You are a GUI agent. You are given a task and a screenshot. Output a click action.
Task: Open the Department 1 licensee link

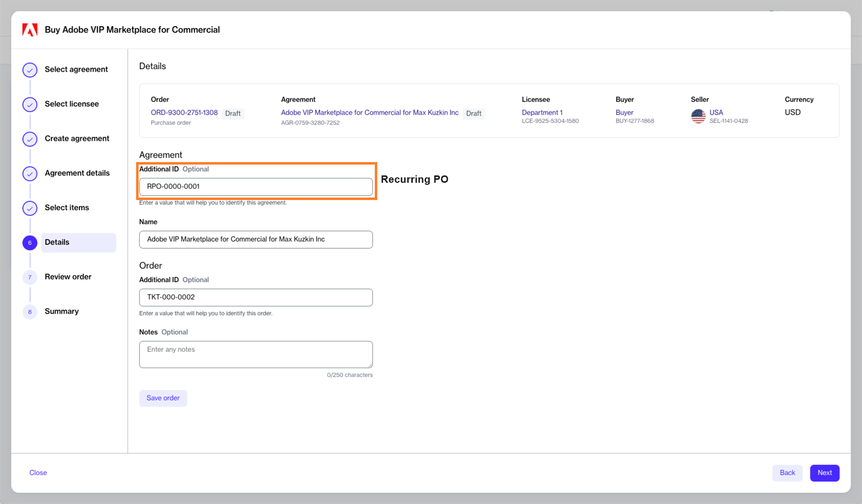542,112
